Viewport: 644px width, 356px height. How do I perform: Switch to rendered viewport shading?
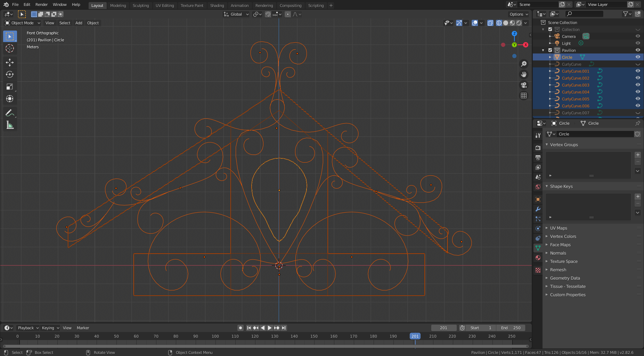click(x=519, y=23)
